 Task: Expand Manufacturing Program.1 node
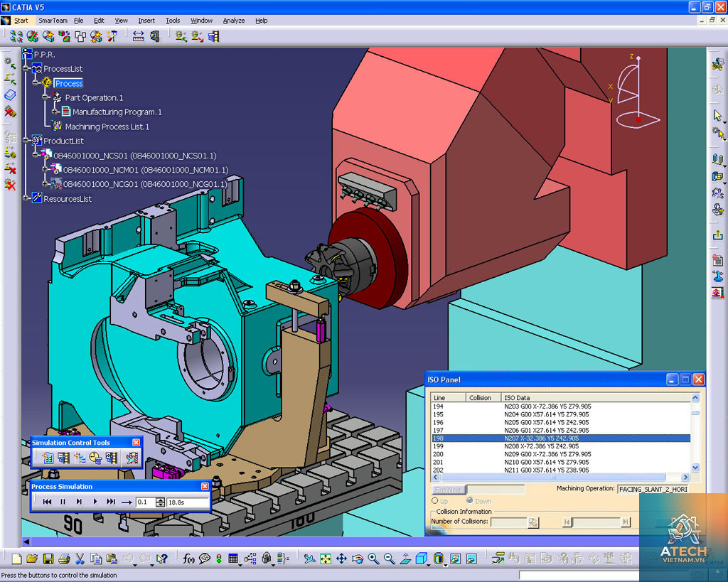pyautogui.click(x=54, y=112)
